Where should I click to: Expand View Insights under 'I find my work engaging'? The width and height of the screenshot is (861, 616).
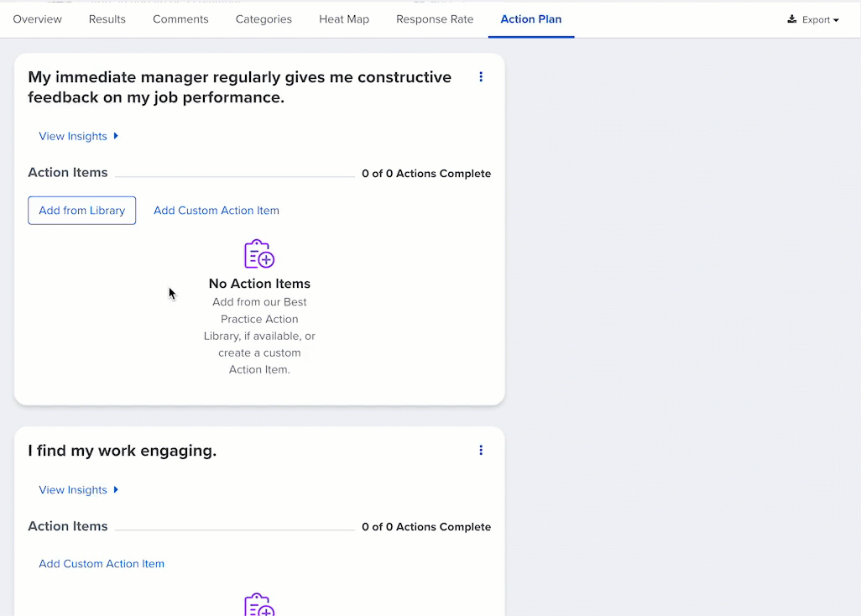pyautogui.click(x=78, y=490)
